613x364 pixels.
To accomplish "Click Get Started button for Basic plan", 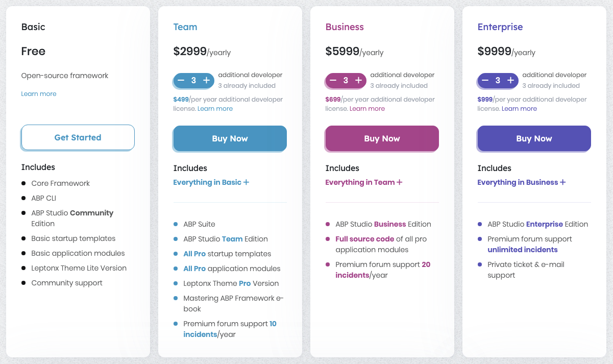I will click(78, 137).
